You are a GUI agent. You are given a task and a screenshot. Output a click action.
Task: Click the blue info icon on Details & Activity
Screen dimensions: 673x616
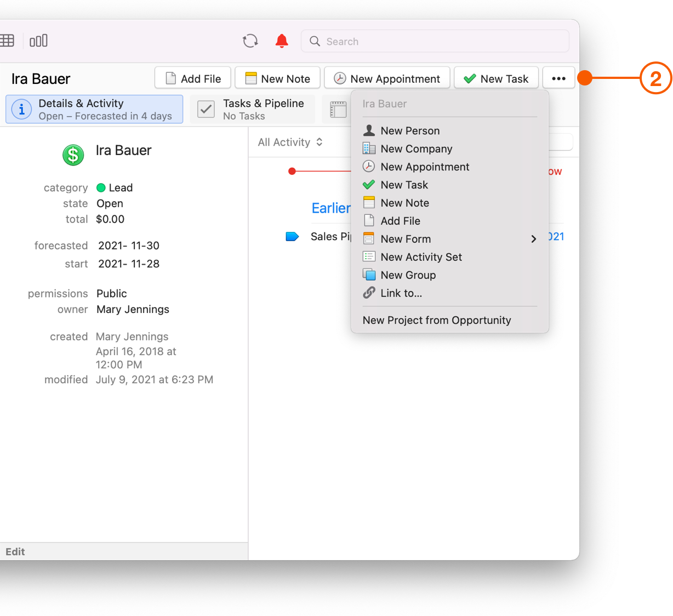[x=21, y=109]
